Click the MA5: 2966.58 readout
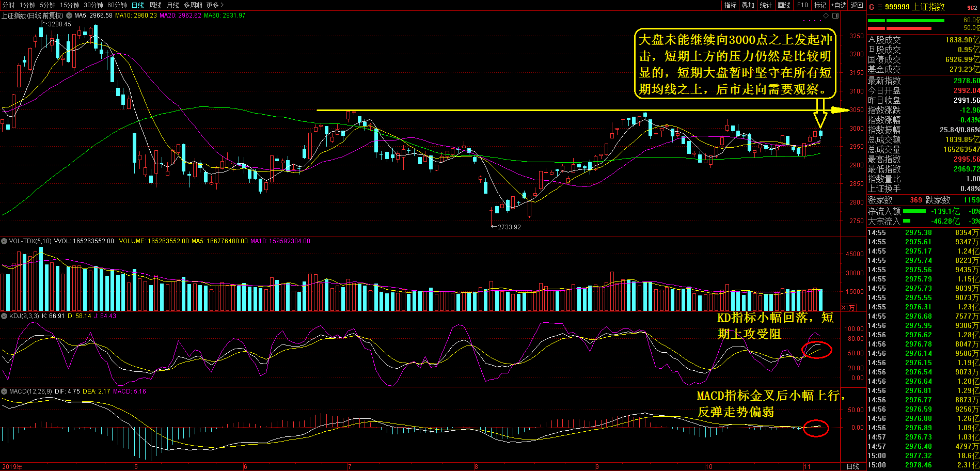The height and width of the screenshot is (471, 980). [x=93, y=15]
